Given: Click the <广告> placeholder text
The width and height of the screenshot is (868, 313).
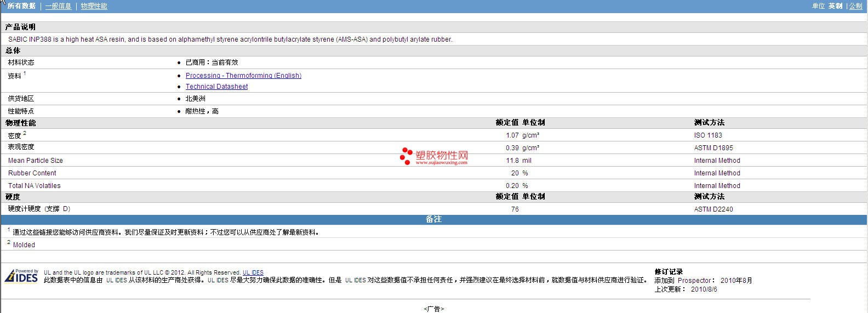Looking at the screenshot, I should coord(434,309).
